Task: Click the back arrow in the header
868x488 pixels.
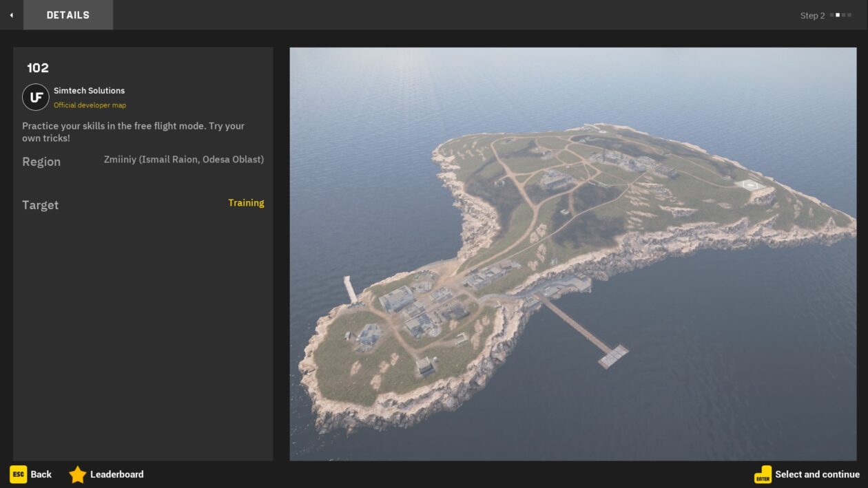Action: 11,15
